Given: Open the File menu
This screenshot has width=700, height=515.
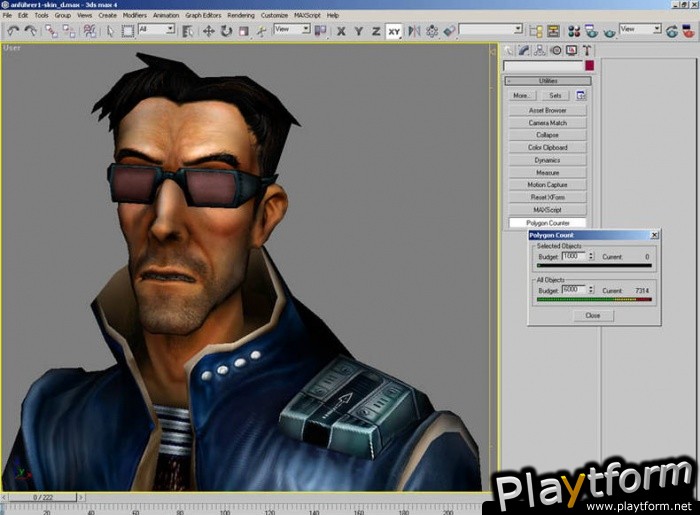Looking at the screenshot, I should click(x=7, y=15).
